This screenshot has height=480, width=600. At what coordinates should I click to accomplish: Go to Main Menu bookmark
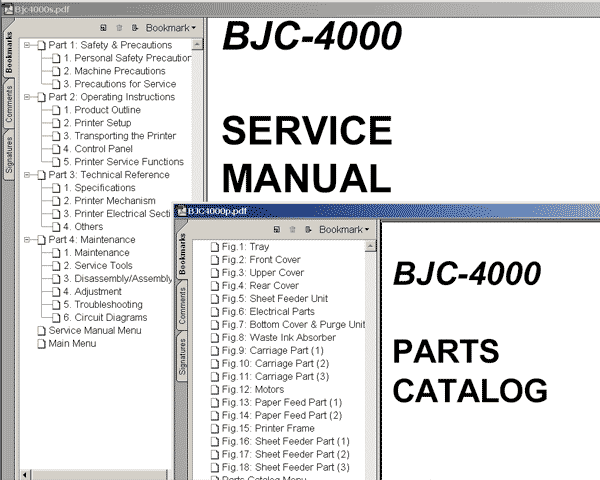click(72, 344)
